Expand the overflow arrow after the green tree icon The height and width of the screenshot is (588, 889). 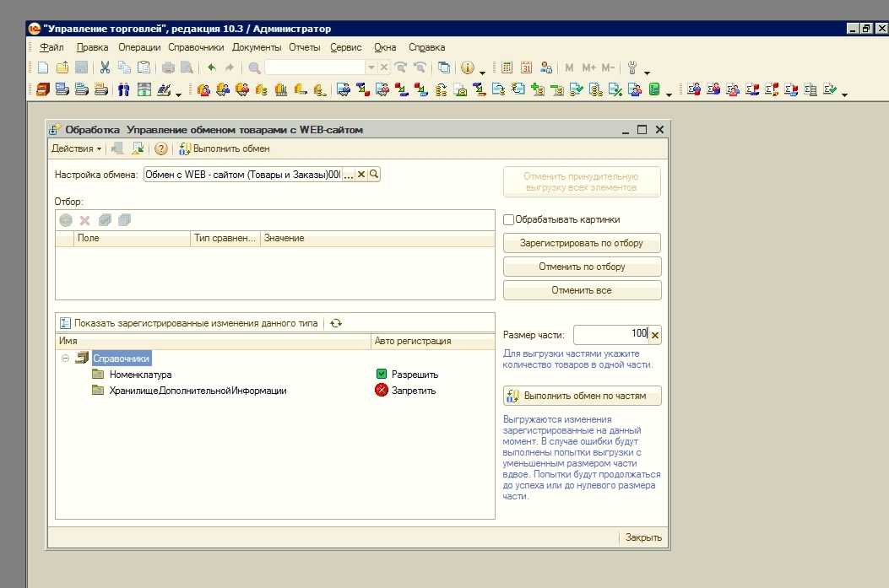[669, 94]
